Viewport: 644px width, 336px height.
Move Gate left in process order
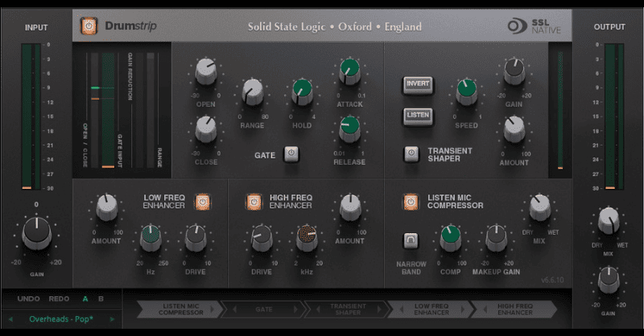coord(234,309)
